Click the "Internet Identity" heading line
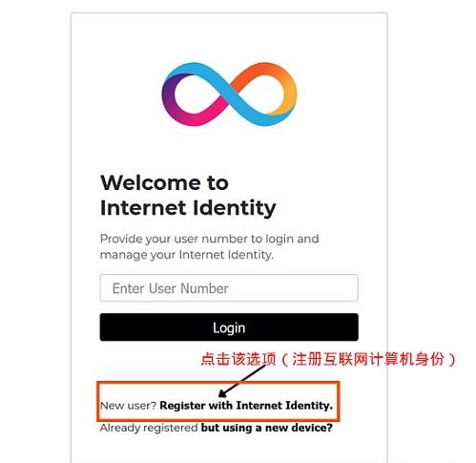The height and width of the screenshot is (463, 476). (188, 208)
